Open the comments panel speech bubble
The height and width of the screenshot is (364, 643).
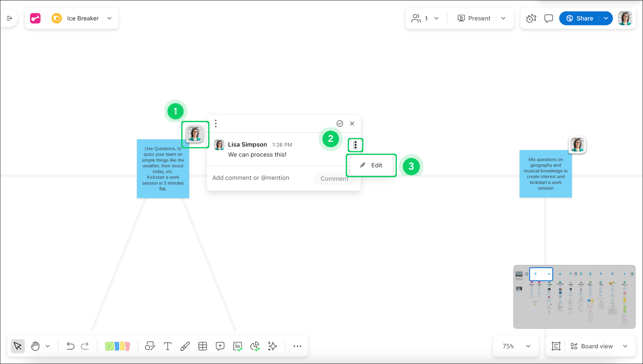tap(548, 18)
